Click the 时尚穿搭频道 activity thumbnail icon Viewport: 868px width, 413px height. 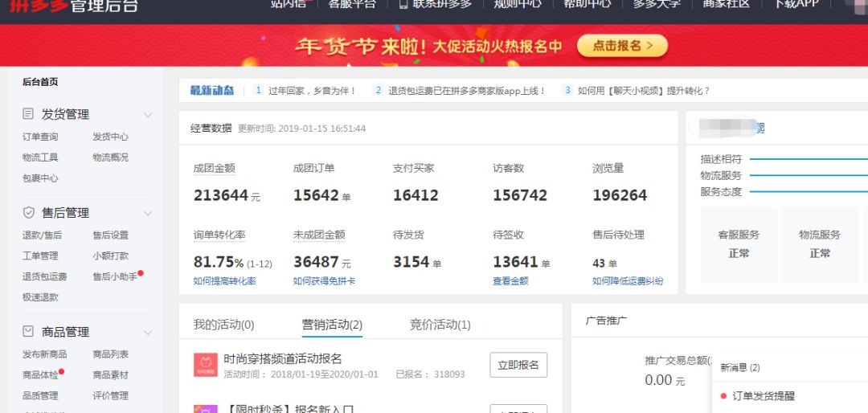[x=206, y=365]
